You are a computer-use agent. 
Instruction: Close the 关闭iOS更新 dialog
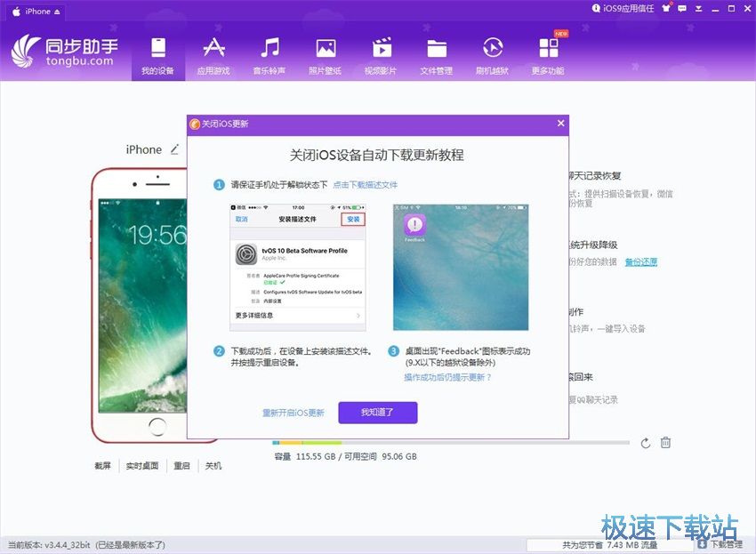pyautogui.click(x=560, y=124)
